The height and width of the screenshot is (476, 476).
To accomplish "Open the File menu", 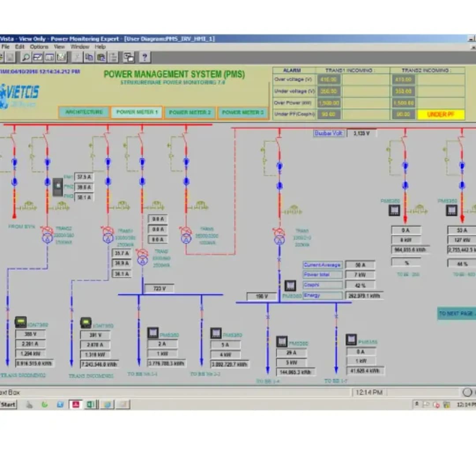I will coord(5,47).
